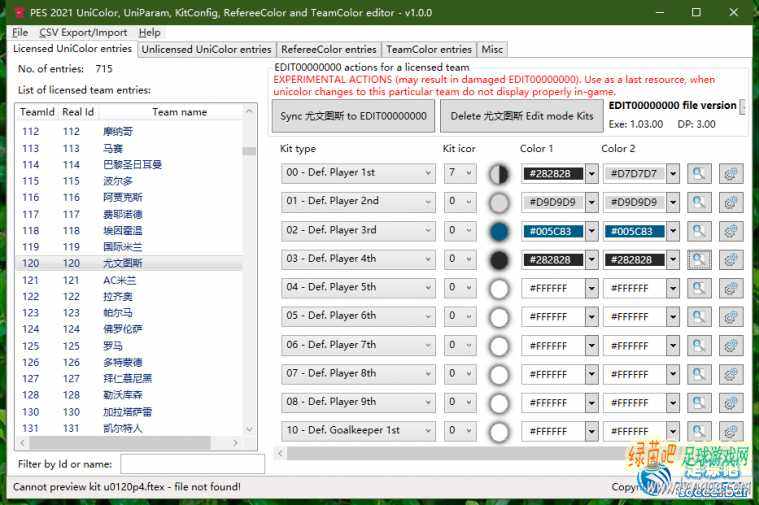Open the File menu

click(x=20, y=32)
